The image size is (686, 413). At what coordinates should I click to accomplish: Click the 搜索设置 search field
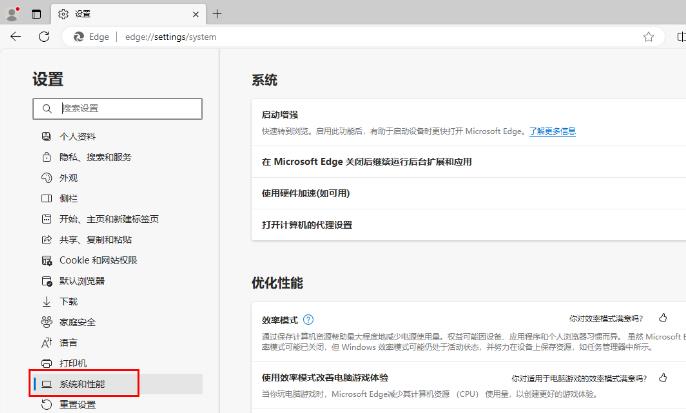click(x=117, y=108)
